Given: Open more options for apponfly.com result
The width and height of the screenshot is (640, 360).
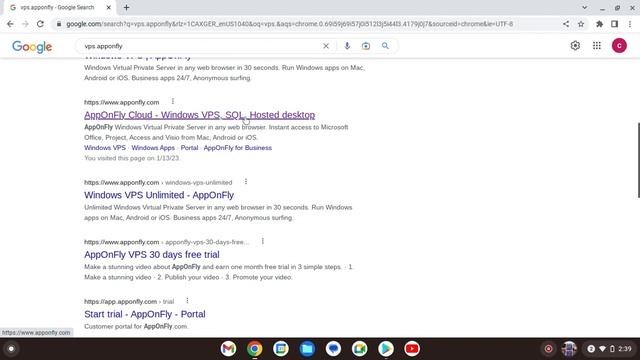Looking at the screenshot, I should 173,101.
